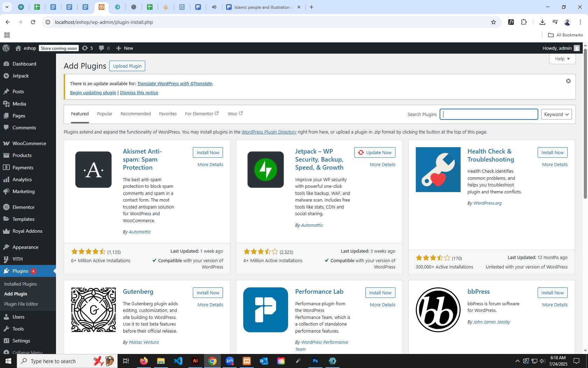Install the Gutenberg plugin

point(208,293)
